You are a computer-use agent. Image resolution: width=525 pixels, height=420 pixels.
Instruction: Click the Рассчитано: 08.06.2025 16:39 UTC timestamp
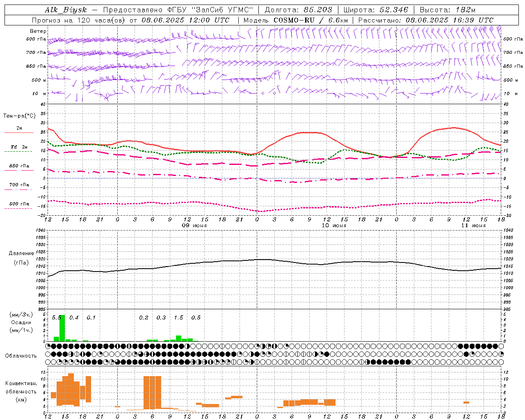[x=426, y=20]
